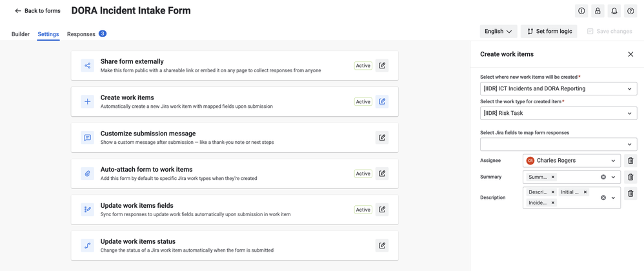
Task: Edit Customize submission message setting
Action: [382, 137]
